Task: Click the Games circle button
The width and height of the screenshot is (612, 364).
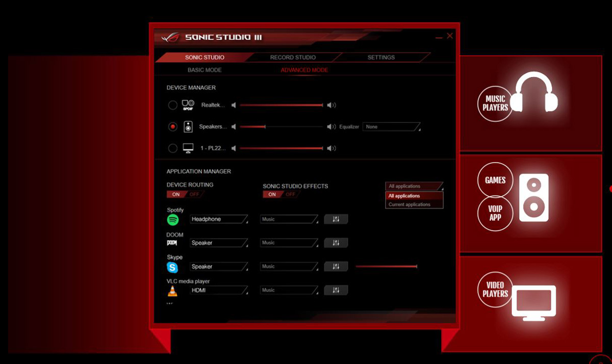Action: (x=495, y=180)
